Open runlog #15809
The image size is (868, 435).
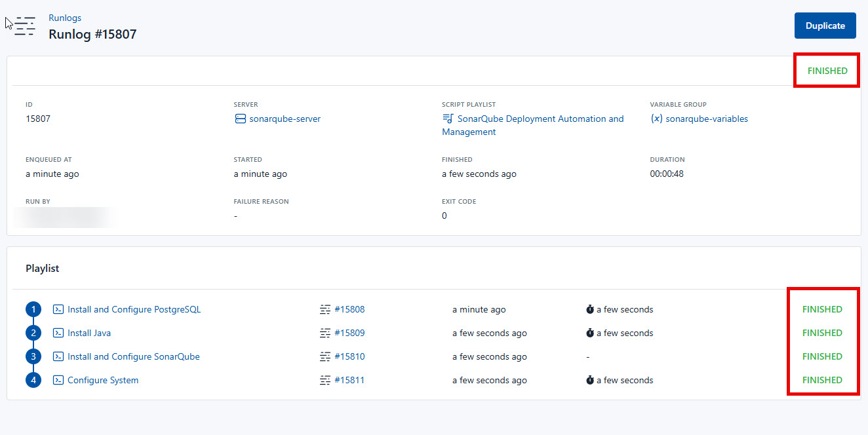tap(349, 333)
